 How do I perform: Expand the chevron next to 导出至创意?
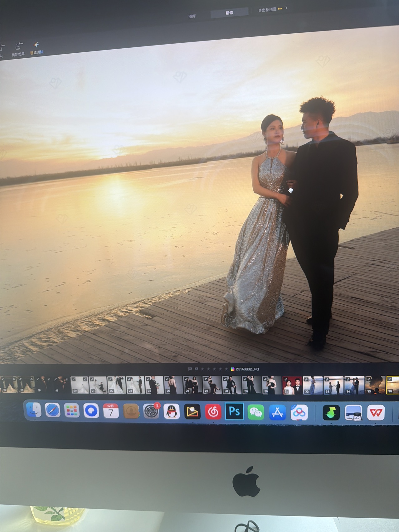286,8
